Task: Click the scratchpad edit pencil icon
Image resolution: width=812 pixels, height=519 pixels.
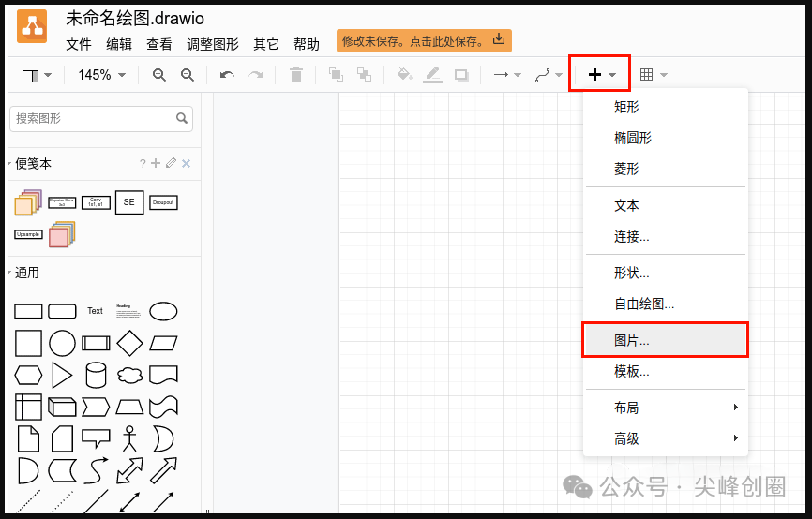Action: (171, 163)
